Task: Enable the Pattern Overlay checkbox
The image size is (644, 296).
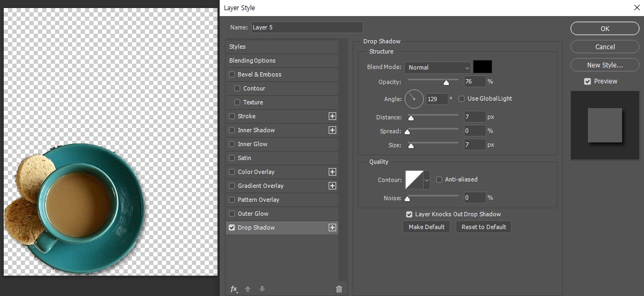Action: (x=232, y=200)
